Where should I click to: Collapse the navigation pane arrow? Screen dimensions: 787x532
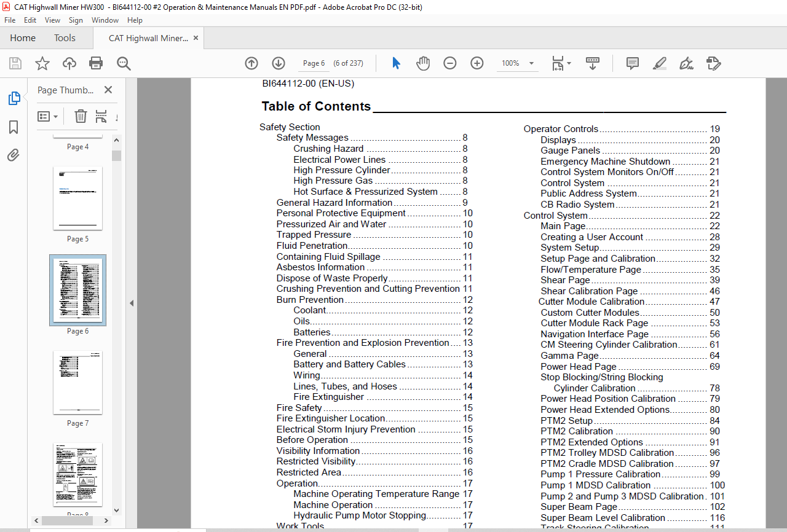point(131,303)
